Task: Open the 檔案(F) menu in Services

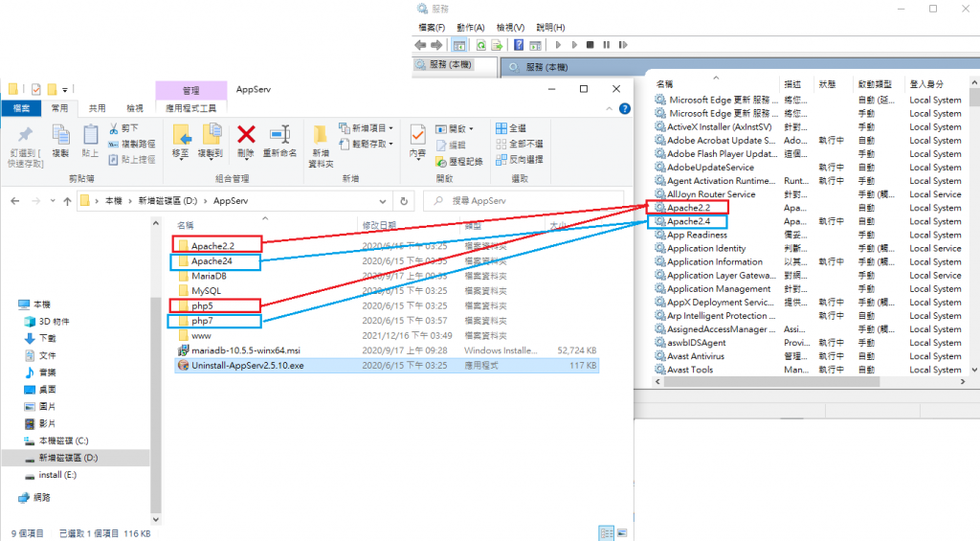Action: pos(432,28)
